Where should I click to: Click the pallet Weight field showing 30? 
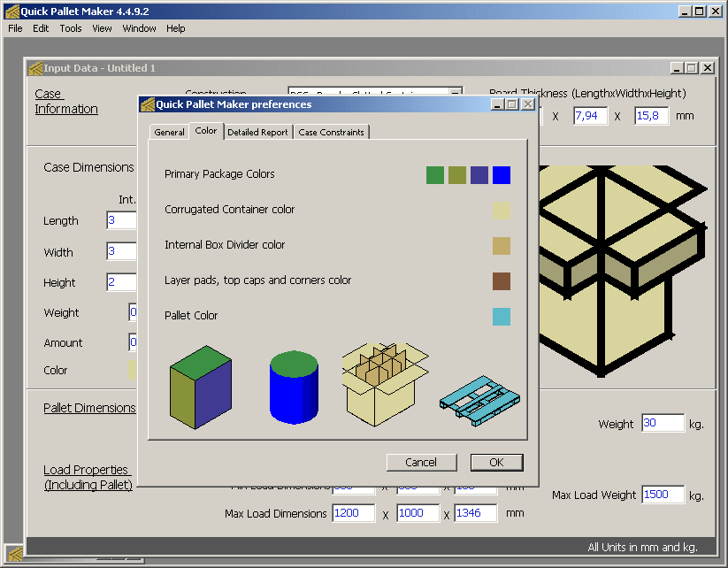click(663, 423)
